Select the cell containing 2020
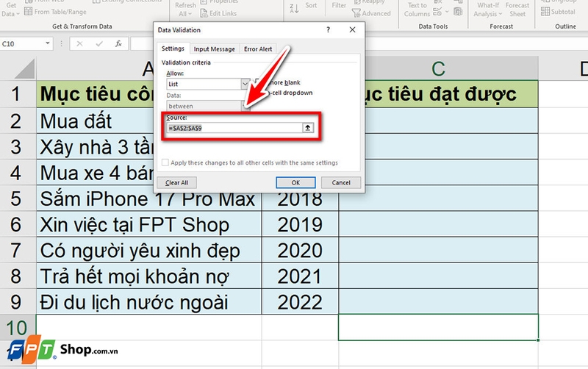This screenshot has width=588, height=369. pyautogui.click(x=300, y=250)
